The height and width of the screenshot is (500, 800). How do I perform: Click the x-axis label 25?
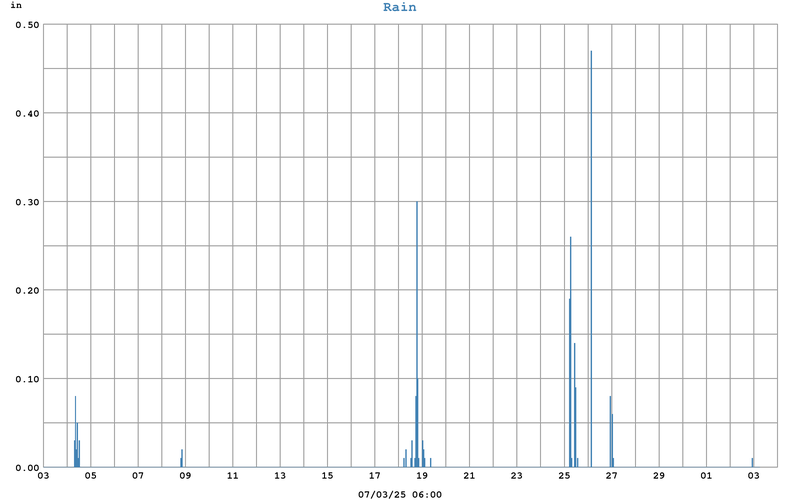coord(564,476)
